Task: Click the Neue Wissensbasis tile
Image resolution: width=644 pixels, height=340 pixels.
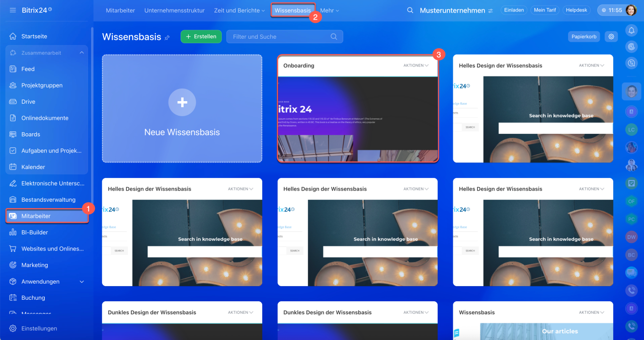Action: click(x=182, y=109)
